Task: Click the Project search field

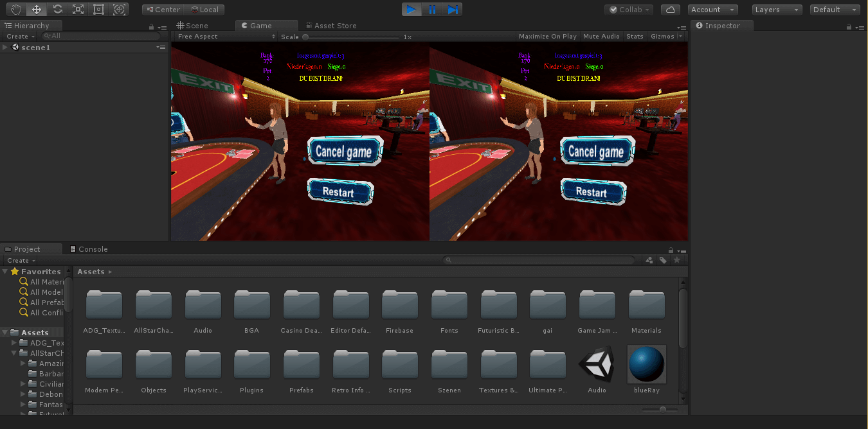Action: pos(539,260)
